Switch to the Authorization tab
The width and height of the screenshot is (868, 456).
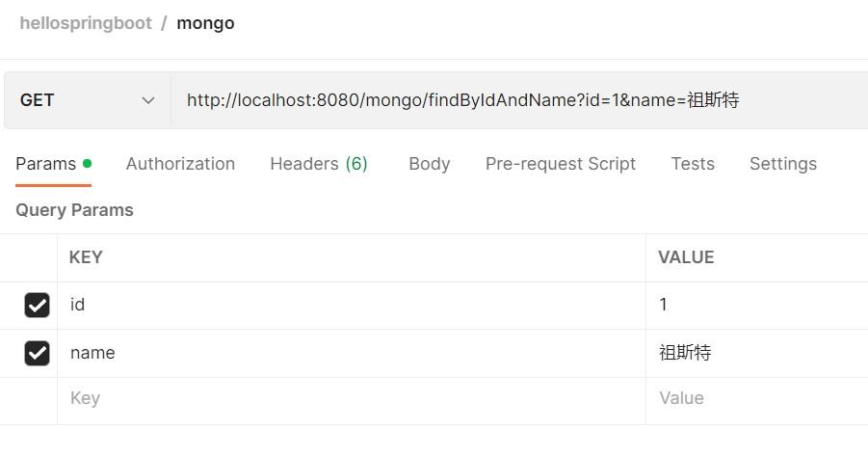coord(180,164)
